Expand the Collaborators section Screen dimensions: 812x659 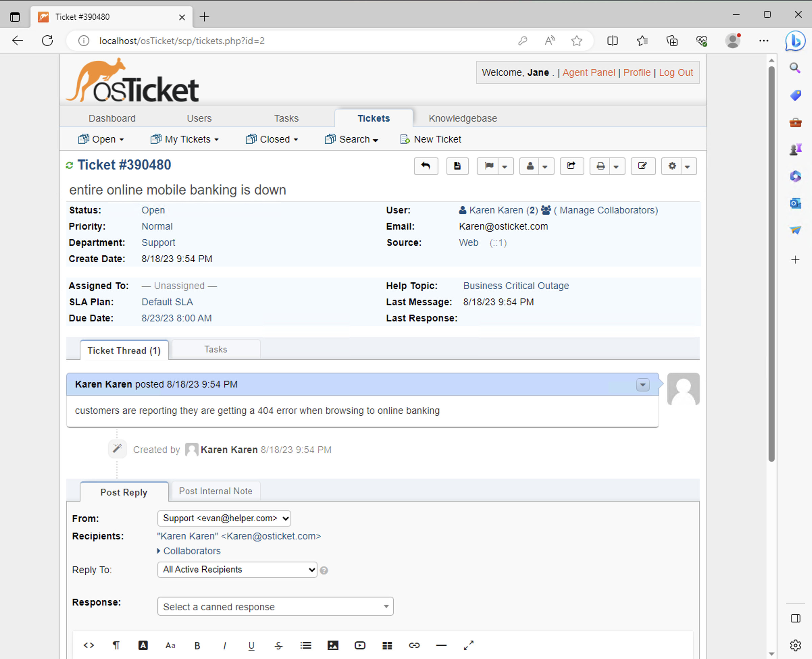192,551
